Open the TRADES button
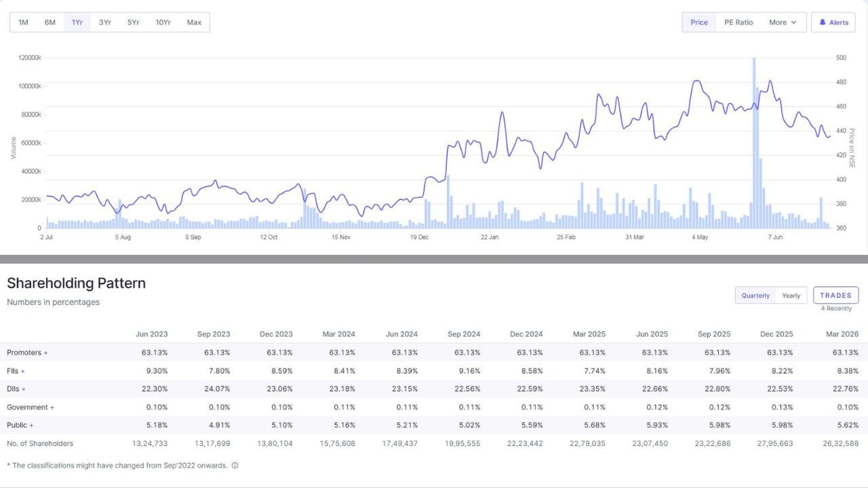868x488 pixels. [836, 296]
